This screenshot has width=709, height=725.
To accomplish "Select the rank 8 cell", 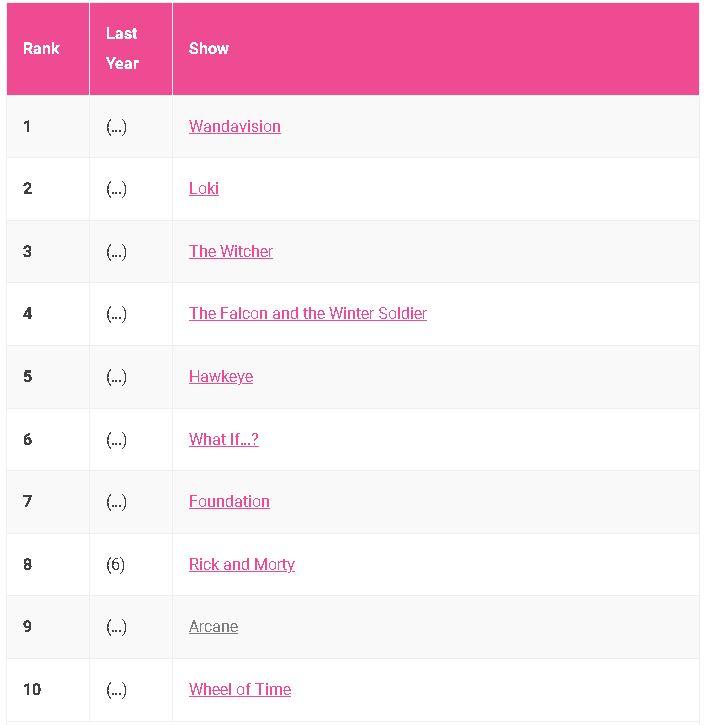I will pos(27,564).
